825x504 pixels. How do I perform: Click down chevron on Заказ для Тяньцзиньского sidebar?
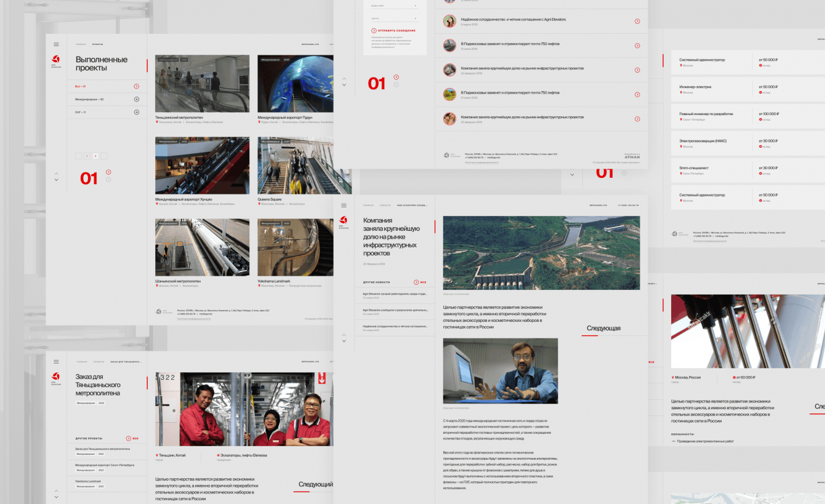coord(56,497)
